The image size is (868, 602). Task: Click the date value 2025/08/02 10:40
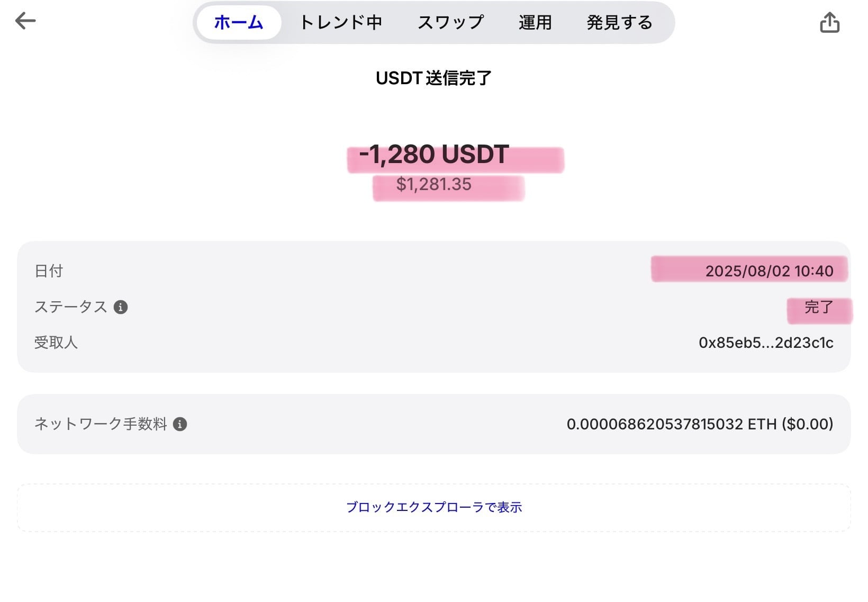tap(769, 271)
